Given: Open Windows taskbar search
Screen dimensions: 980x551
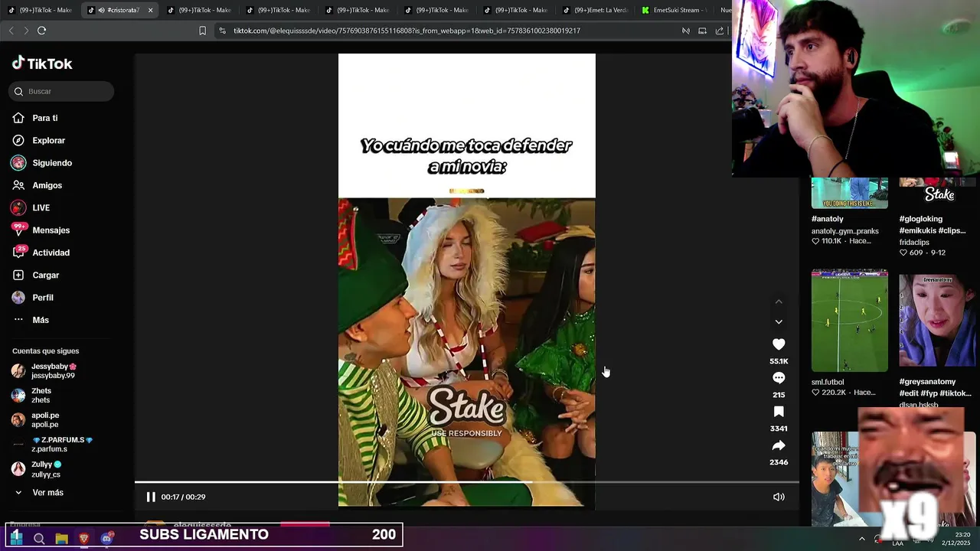Looking at the screenshot, I should click(39, 539).
